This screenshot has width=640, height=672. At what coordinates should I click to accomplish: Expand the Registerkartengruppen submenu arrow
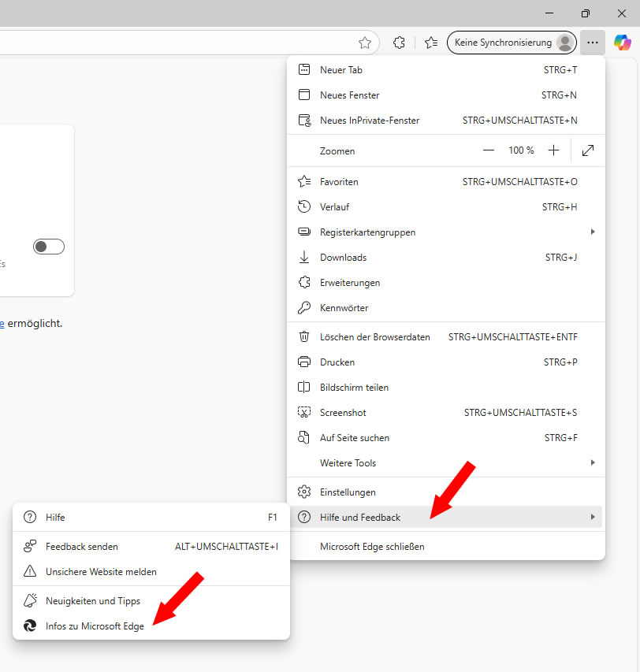click(x=593, y=232)
